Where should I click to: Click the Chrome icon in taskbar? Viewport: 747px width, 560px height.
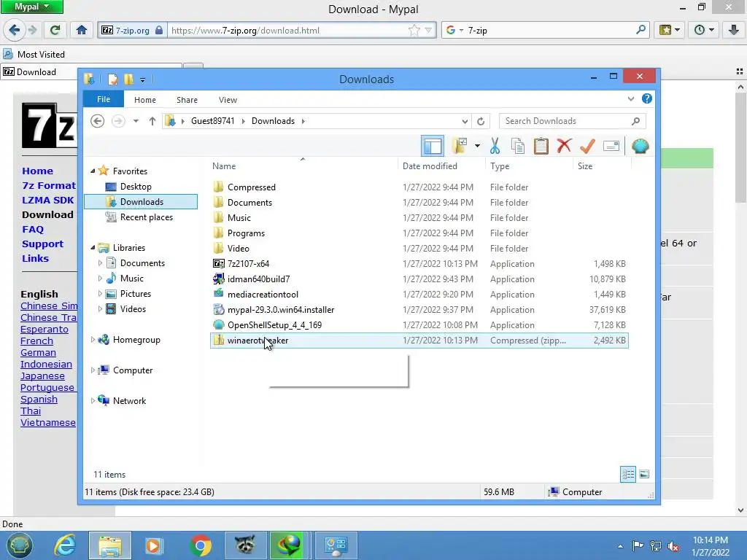pos(201,545)
